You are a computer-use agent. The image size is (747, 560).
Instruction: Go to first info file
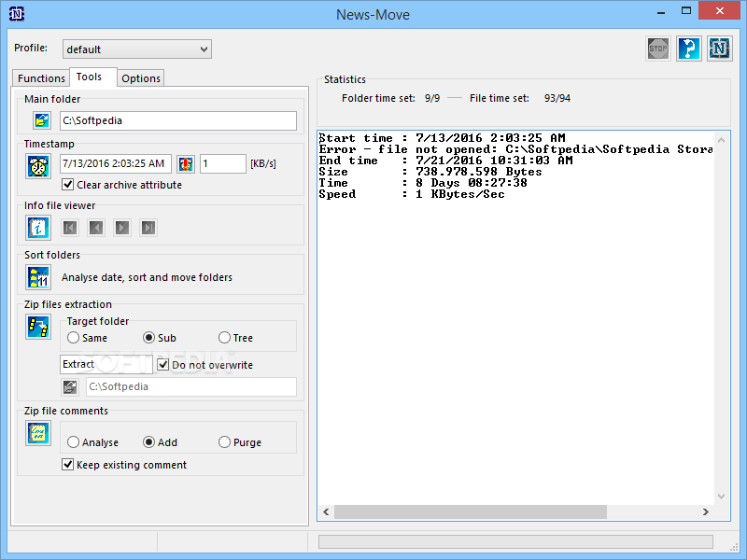(x=70, y=228)
